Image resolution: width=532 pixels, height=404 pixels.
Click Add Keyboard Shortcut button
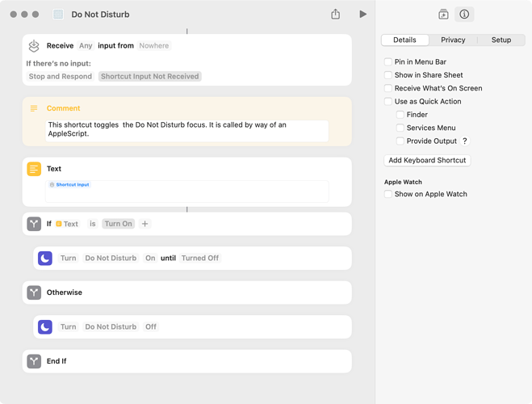[427, 160]
